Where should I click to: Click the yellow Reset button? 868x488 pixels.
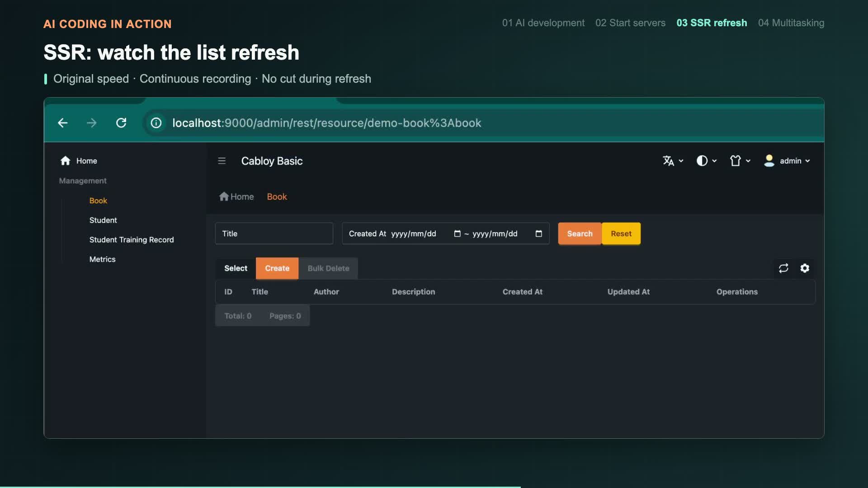[621, 234]
